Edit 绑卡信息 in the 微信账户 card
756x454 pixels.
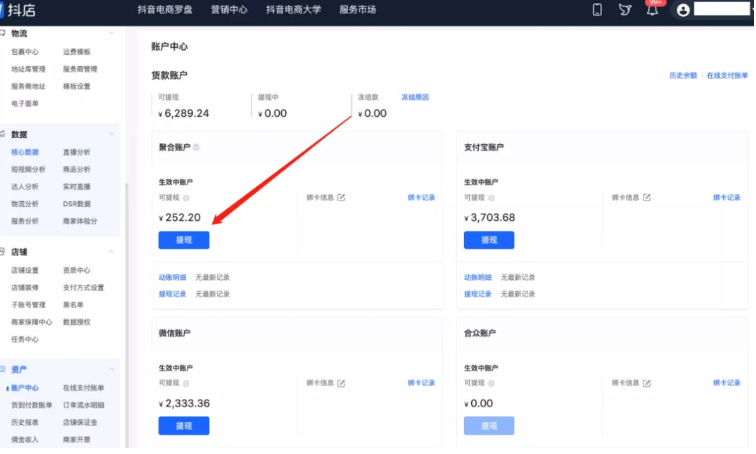341,384
